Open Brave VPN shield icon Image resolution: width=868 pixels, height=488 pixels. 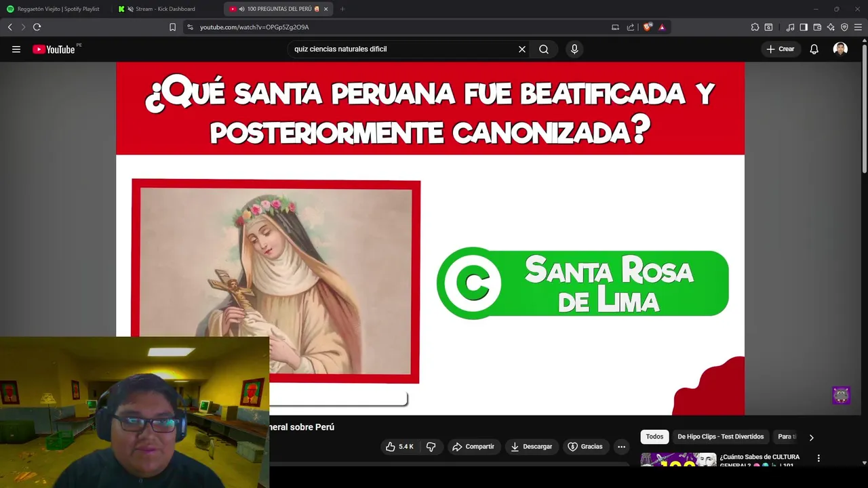click(844, 27)
